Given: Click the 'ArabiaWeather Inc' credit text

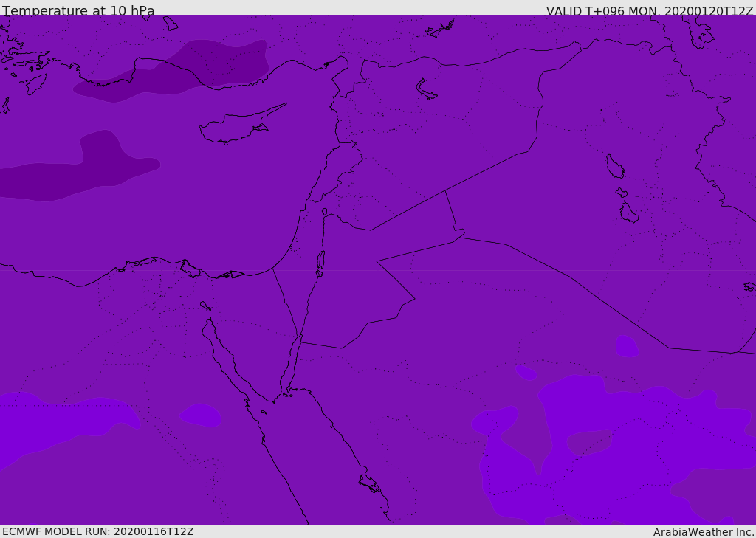Looking at the screenshot, I should pos(703,532).
